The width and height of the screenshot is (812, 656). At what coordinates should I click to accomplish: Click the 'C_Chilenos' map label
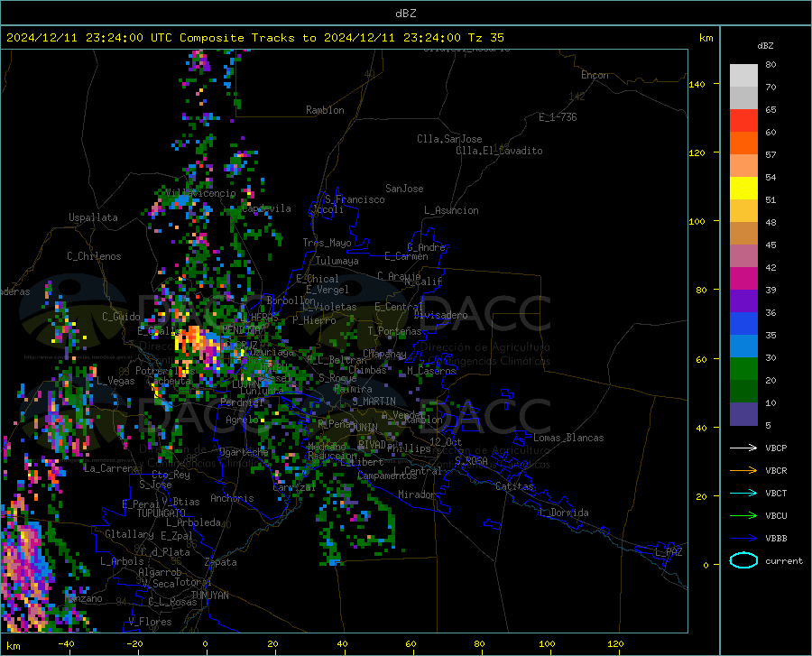pos(94,256)
